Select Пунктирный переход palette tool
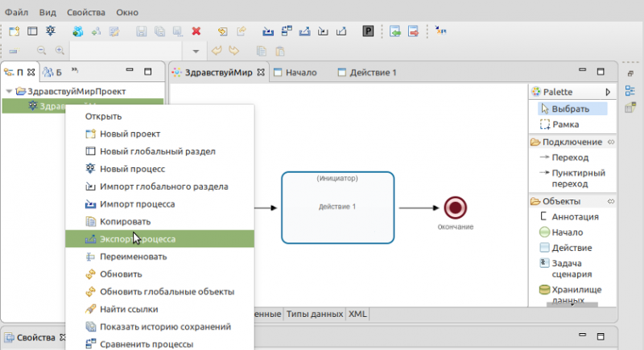 point(572,178)
